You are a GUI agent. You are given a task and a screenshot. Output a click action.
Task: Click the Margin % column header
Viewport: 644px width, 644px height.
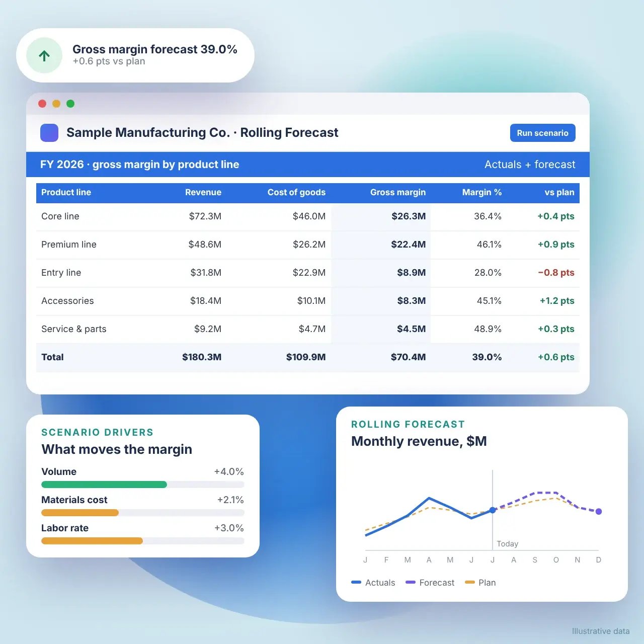click(x=482, y=192)
